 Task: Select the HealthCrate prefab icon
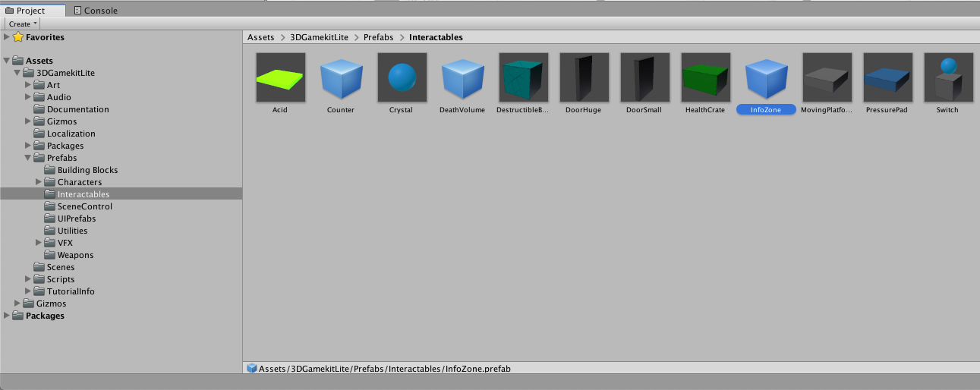(705, 77)
